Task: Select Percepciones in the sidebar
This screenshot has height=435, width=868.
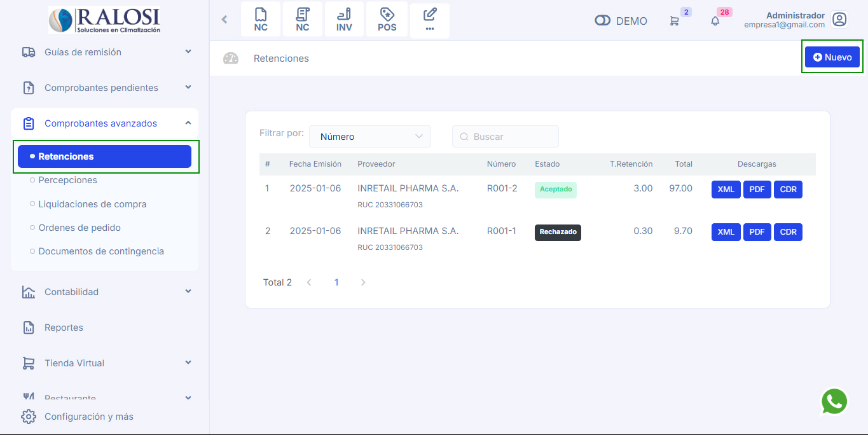Action: [67, 180]
